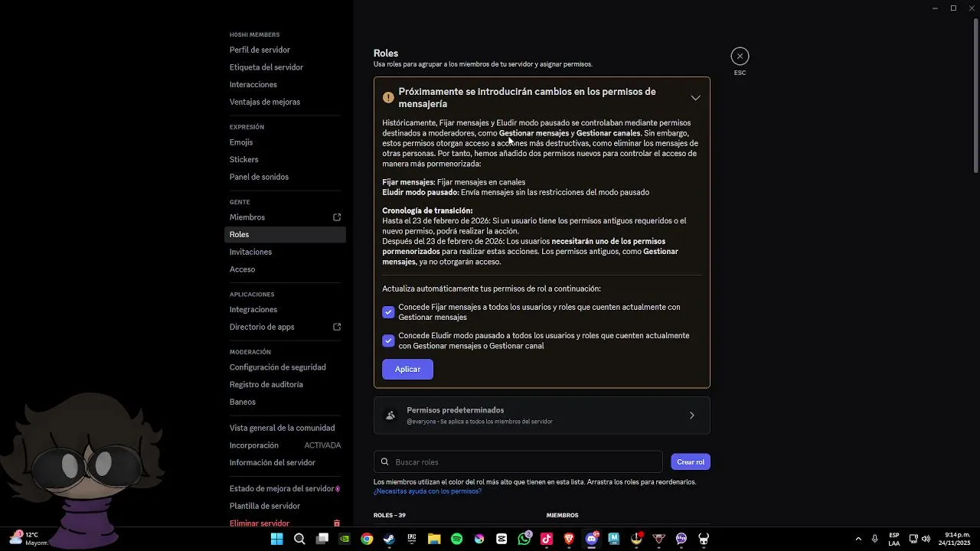Open the NVIDIA app on taskbar
Image resolution: width=980 pixels, height=551 pixels.
coord(345,539)
